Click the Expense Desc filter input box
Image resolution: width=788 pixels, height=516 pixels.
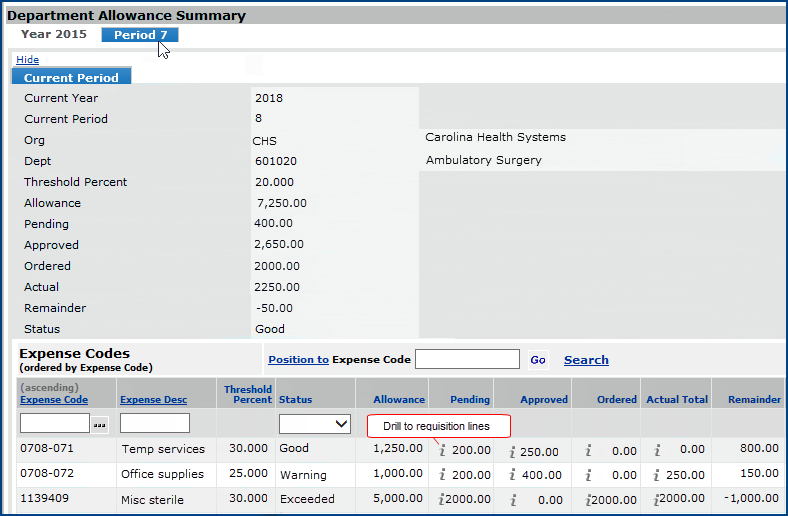click(x=154, y=424)
